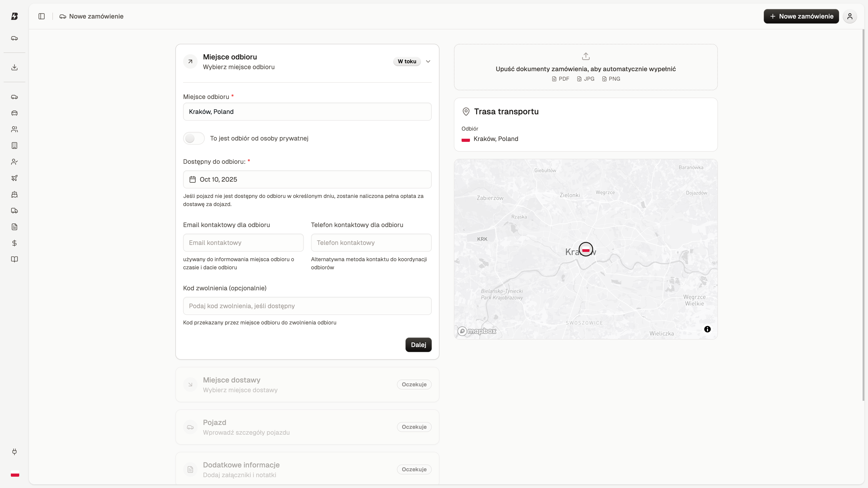Image resolution: width=868 pixels, height=488 pixels.
Task: Open the documentation book icon in sidebar
Action: click(x=14, y=259)
